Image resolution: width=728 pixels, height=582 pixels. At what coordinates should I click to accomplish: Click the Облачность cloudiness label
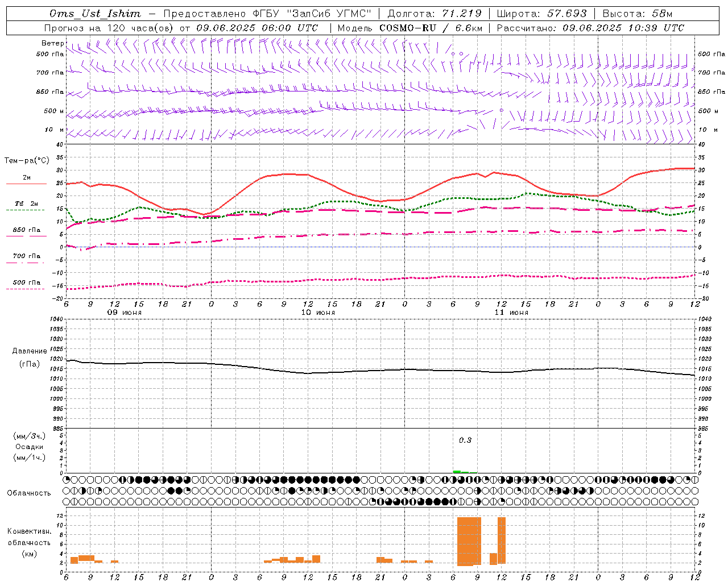29,493
